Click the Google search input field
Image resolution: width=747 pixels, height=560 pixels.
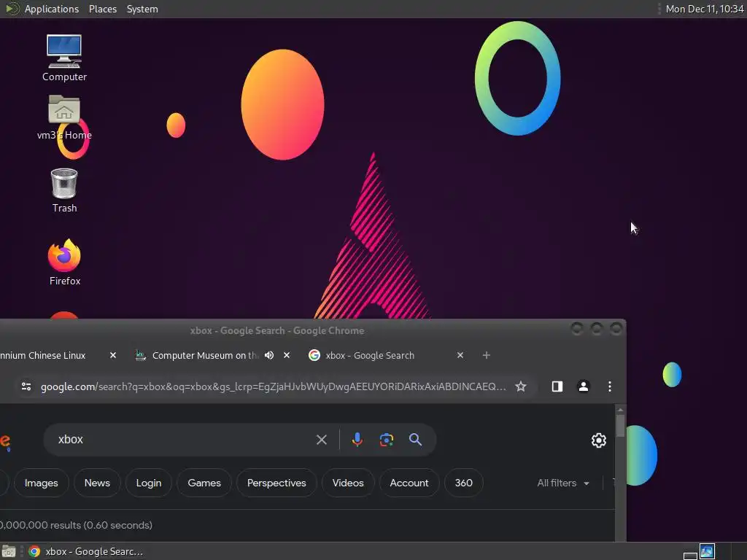point(183,440)
